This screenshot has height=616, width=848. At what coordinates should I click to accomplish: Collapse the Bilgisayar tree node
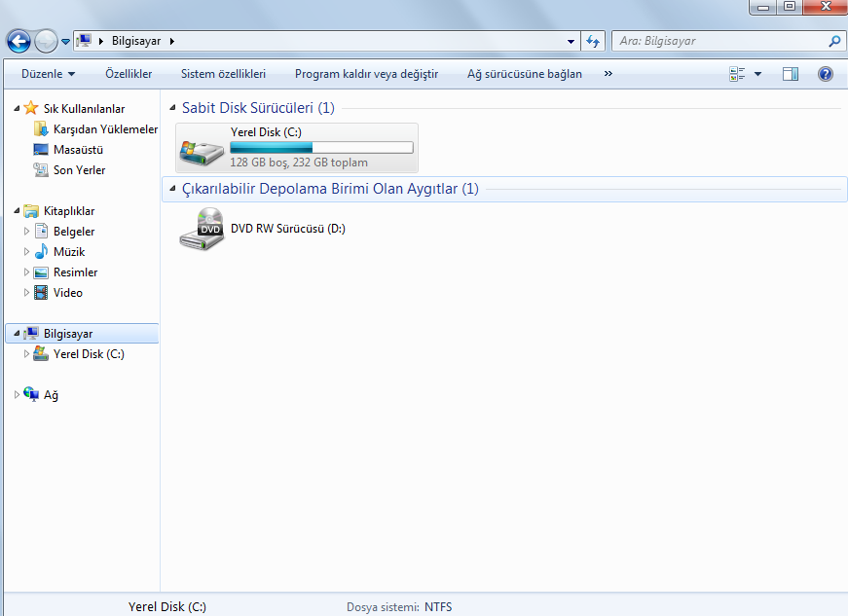(17, 334)
